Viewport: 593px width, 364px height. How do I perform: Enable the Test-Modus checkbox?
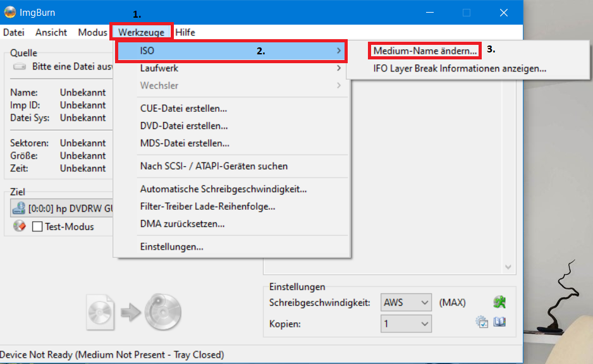coord(37,227)
